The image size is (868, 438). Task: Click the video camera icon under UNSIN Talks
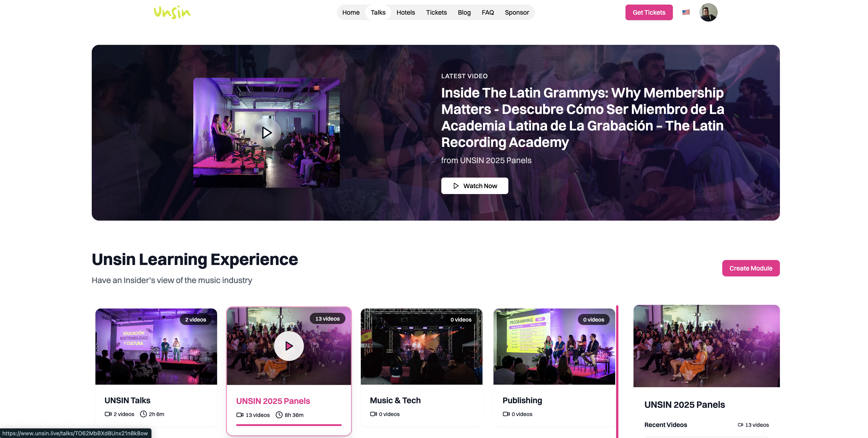pyautogui.click(x=108, y=414)
